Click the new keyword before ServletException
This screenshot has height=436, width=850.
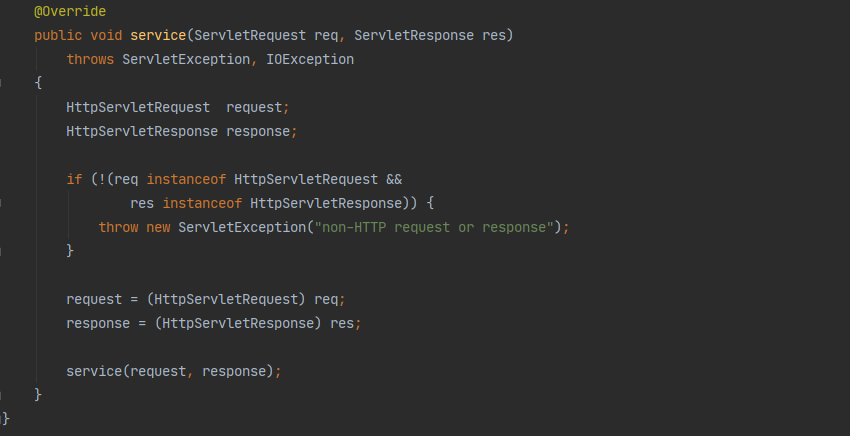tap(158, 227)
